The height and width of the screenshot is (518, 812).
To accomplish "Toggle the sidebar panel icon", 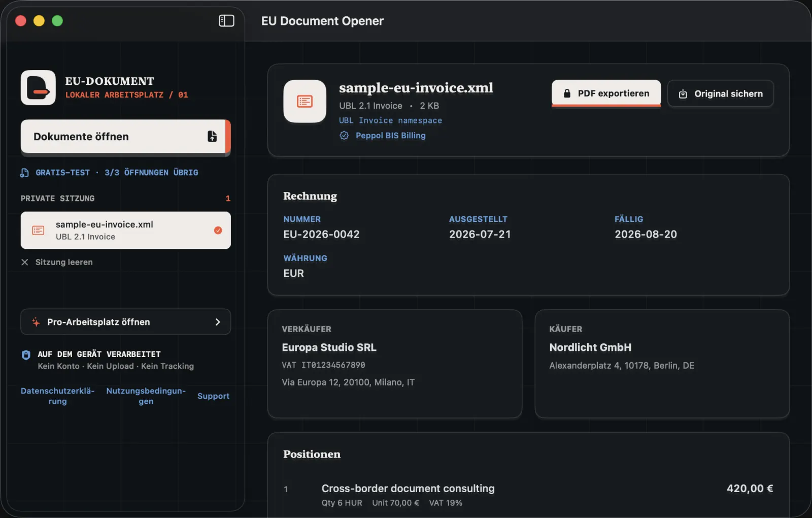I will [x=226, y=21].
